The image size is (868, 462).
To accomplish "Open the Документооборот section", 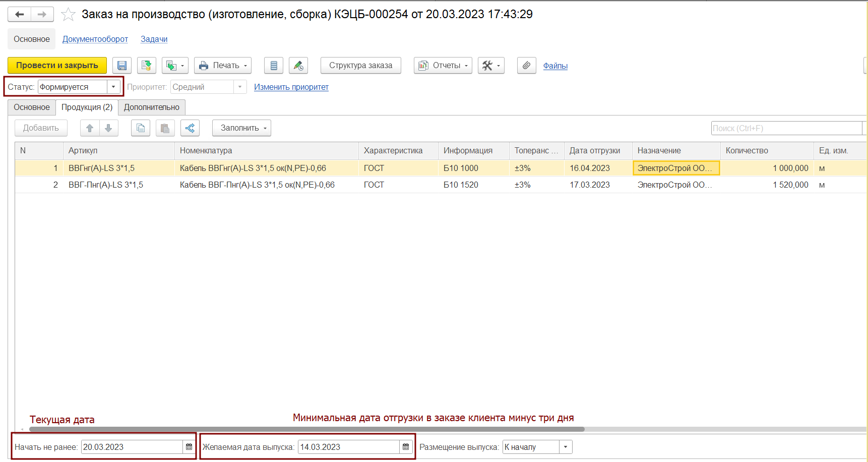I will tap(95, 39).
